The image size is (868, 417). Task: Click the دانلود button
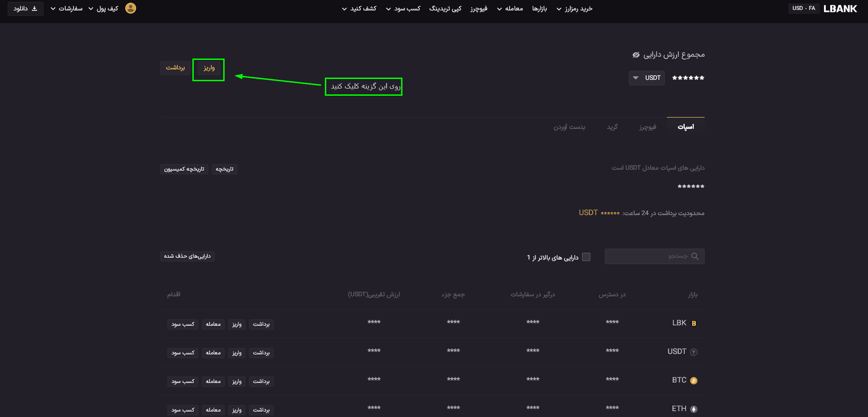coord(25,9)
